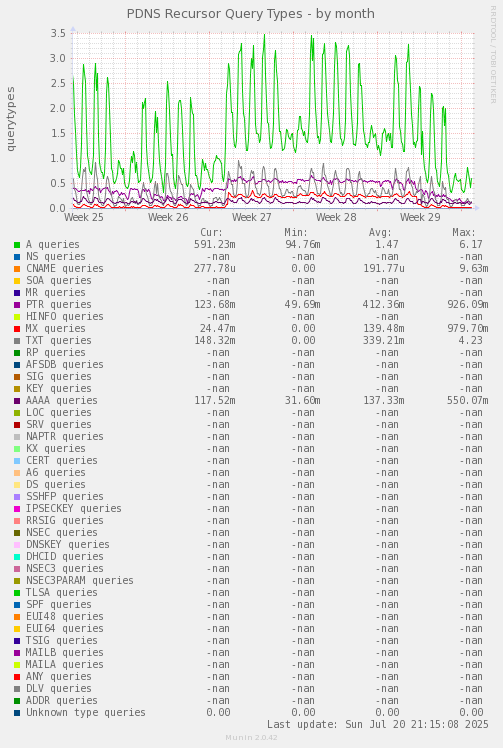
Task: Click the Week 26 axis label
Action: 168,217
